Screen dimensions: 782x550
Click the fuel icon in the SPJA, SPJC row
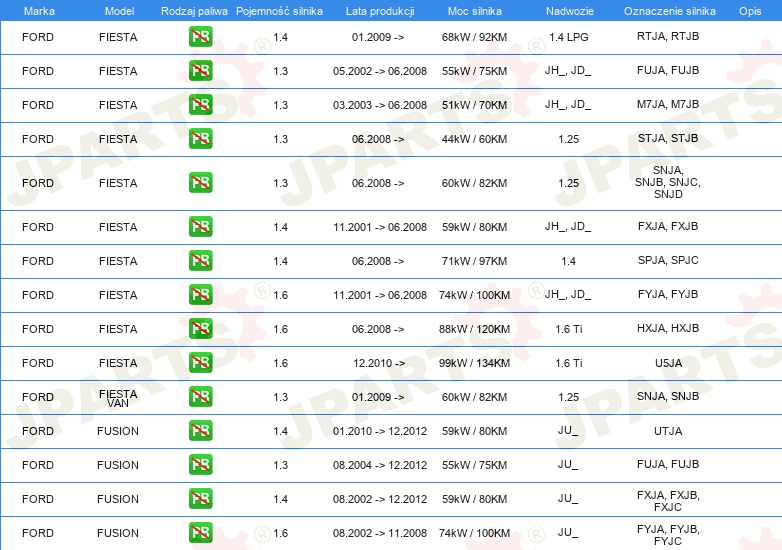[x=200, y=261]
